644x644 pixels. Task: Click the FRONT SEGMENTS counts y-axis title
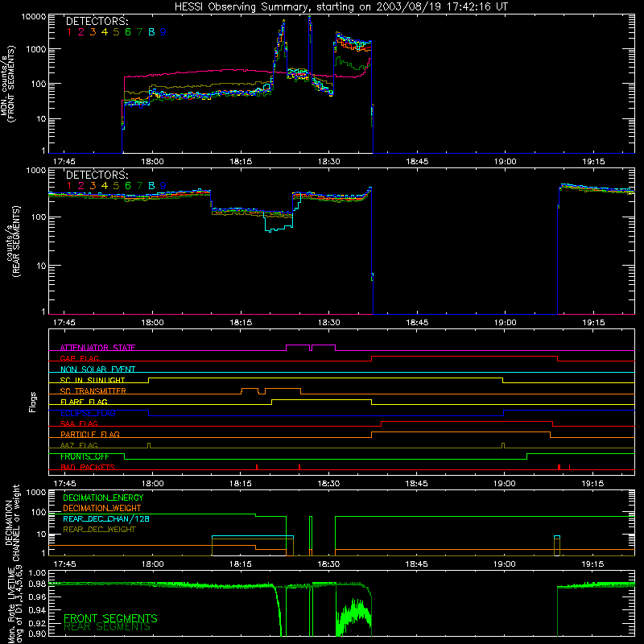8,85
